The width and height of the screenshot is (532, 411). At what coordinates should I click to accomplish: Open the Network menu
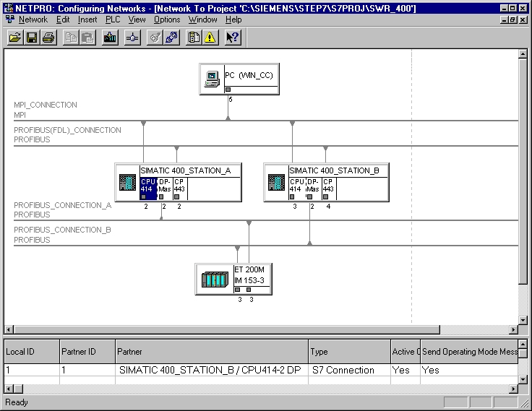click(x=33, y=20)
